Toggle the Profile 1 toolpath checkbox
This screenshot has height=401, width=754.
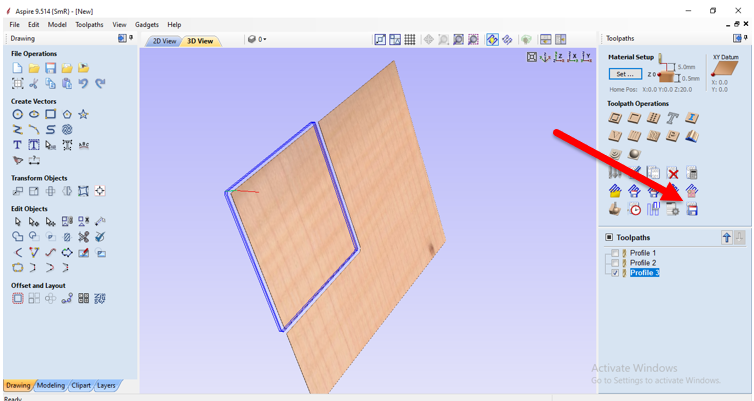point(615,253)
